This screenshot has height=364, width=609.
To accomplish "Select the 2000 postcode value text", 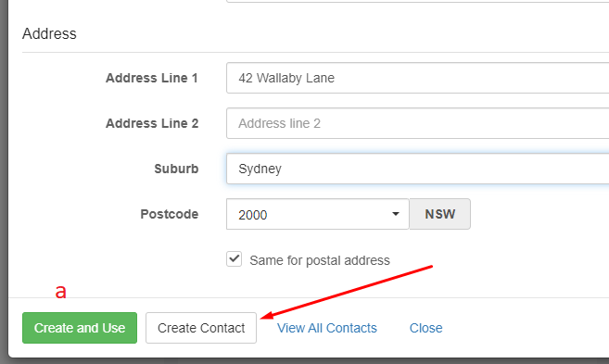I will [x=253, y=215].
